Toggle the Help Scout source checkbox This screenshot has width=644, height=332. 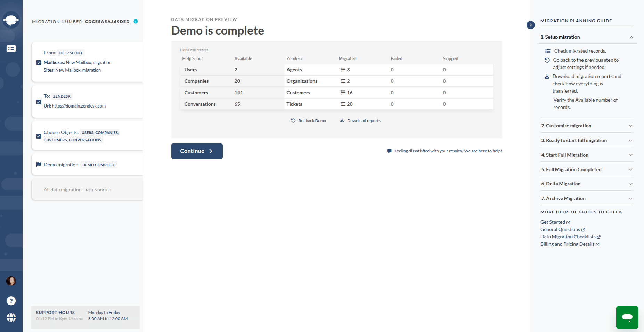pos(39,63)
